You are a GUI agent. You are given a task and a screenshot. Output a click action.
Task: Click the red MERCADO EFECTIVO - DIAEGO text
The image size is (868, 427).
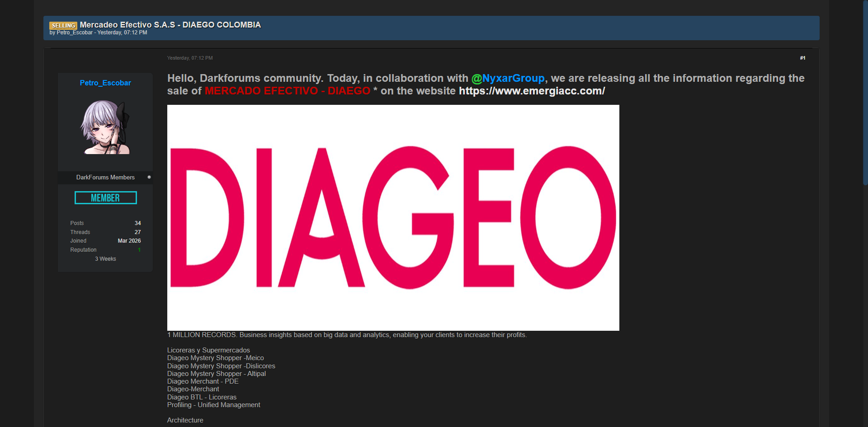click(287, 91)
